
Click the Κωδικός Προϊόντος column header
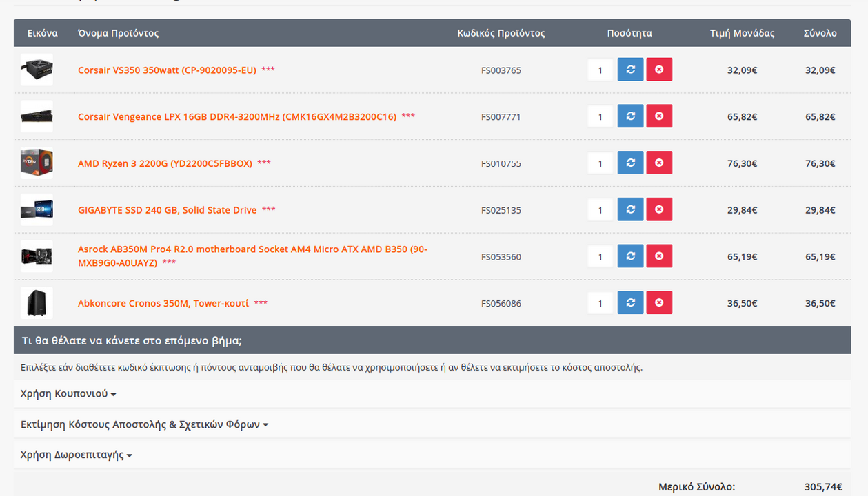click(501, 33)
